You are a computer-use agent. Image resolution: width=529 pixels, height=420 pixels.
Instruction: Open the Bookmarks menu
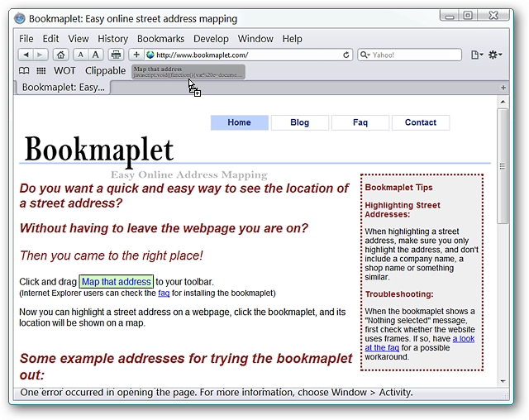coord(160,39)
